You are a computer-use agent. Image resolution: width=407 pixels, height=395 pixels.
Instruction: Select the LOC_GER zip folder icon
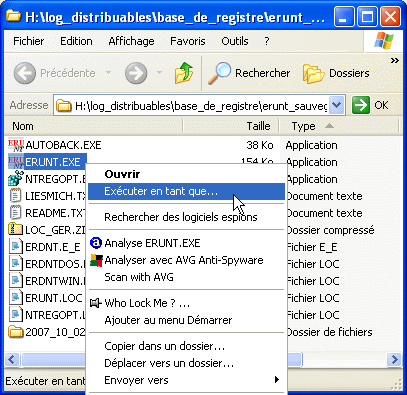[15, 230]
